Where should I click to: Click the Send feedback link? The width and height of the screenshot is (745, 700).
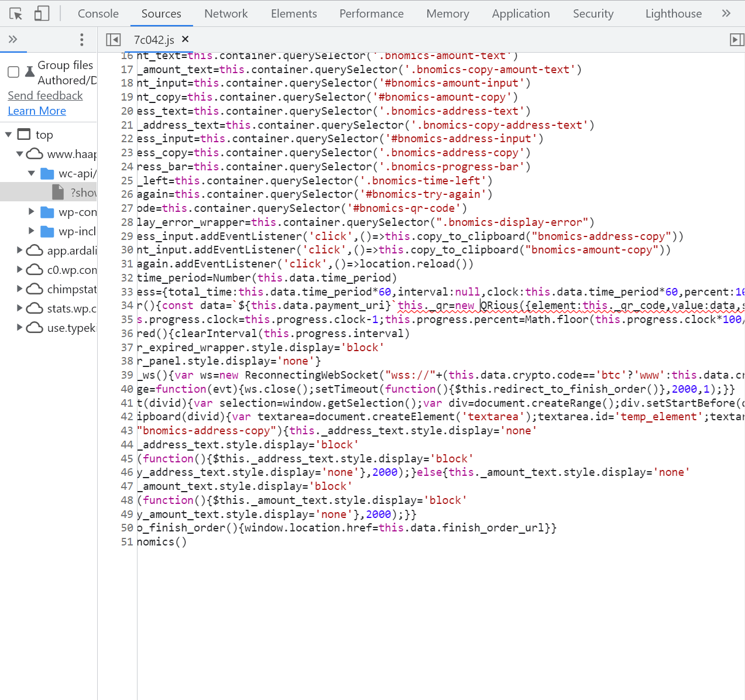(x=45, y=95)
